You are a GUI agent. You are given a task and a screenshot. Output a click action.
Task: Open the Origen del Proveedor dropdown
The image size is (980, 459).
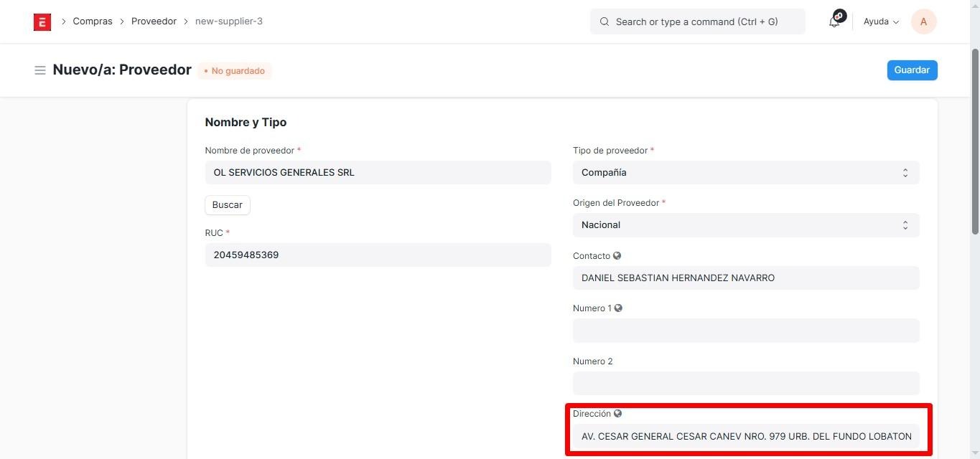tap(745, 225)
